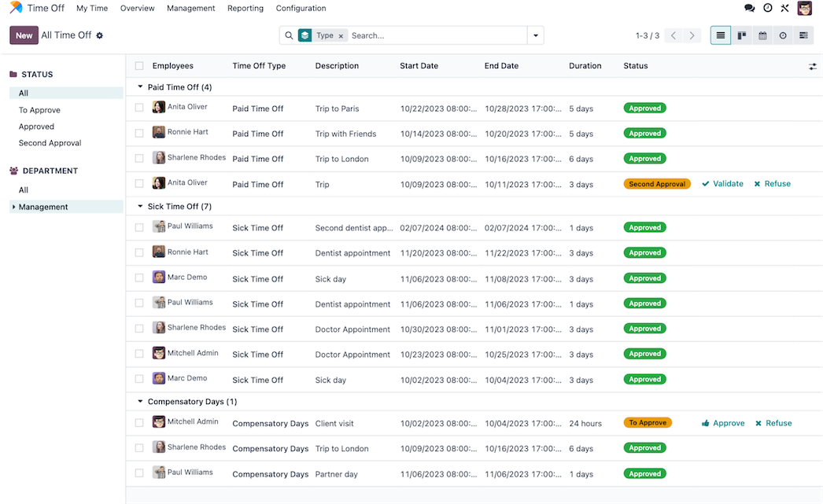Open the column settings adjust icon
This screenshot has height=504, width=823.
pos(813,67)
